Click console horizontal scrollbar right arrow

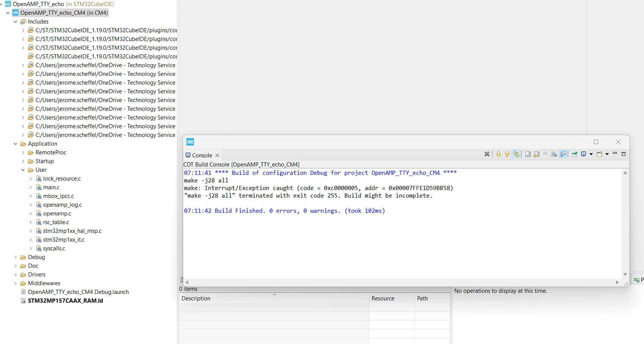click(617, 282)
